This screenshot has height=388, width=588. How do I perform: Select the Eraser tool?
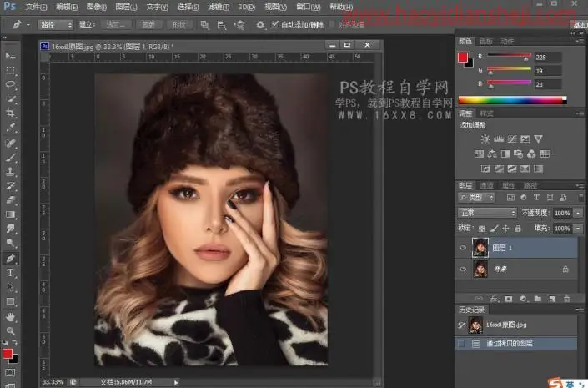coord(10,200)
